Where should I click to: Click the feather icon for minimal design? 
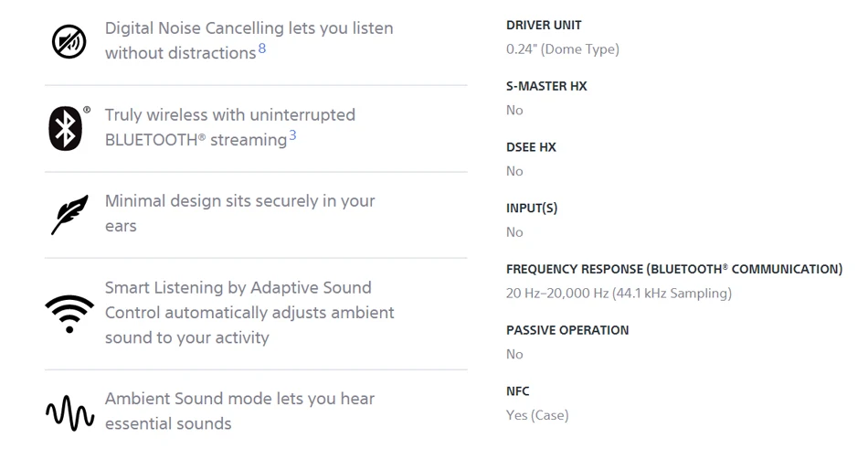(x=69, y=214)
